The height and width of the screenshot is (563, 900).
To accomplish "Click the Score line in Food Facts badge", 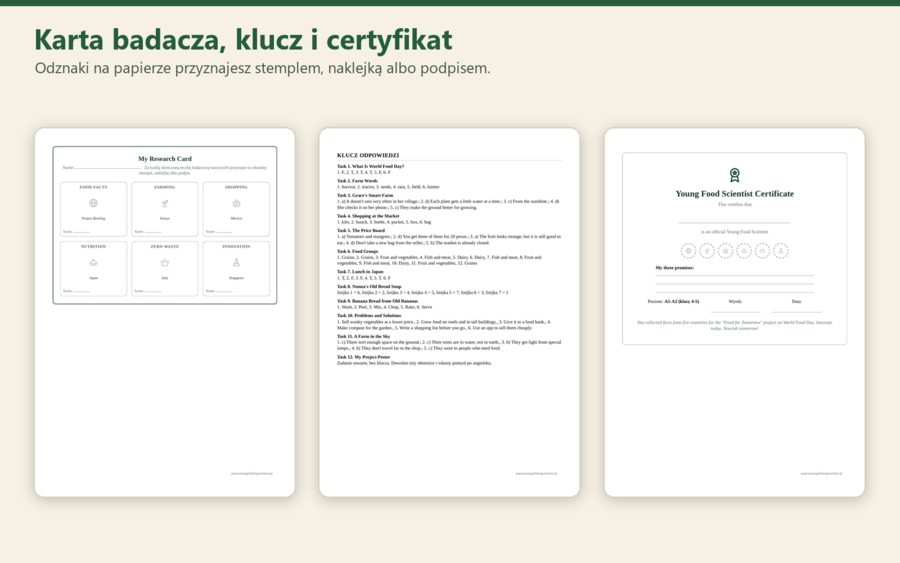I will coord(82,232).
